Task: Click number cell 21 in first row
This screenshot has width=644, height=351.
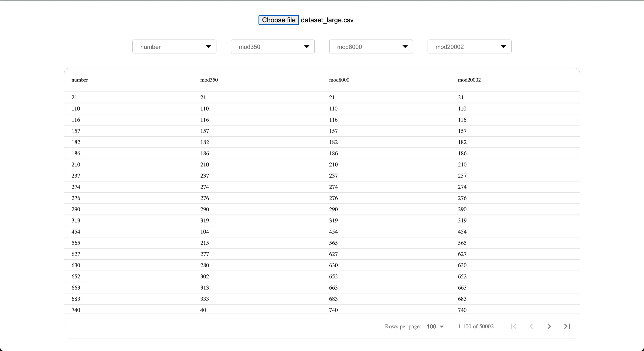Action: tap(74, 97)
